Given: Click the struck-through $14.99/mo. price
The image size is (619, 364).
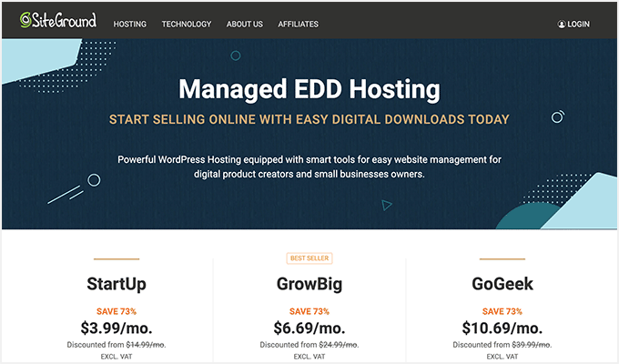Looking at the screenshot, I should (146, 345).
